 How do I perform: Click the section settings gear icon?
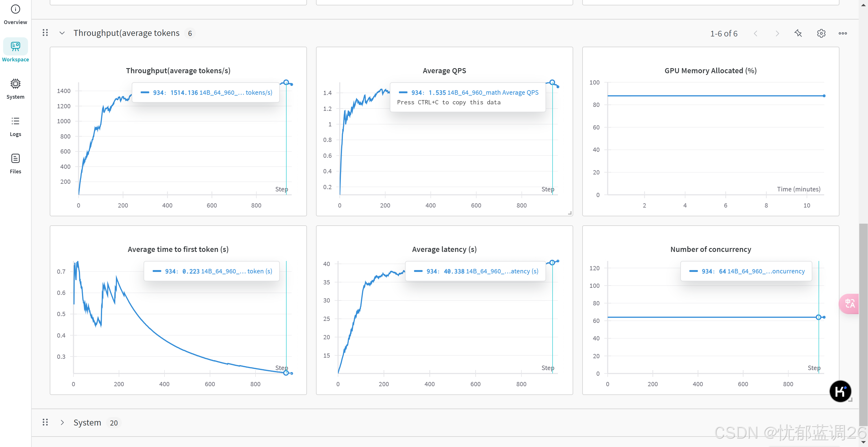[821, 33]
